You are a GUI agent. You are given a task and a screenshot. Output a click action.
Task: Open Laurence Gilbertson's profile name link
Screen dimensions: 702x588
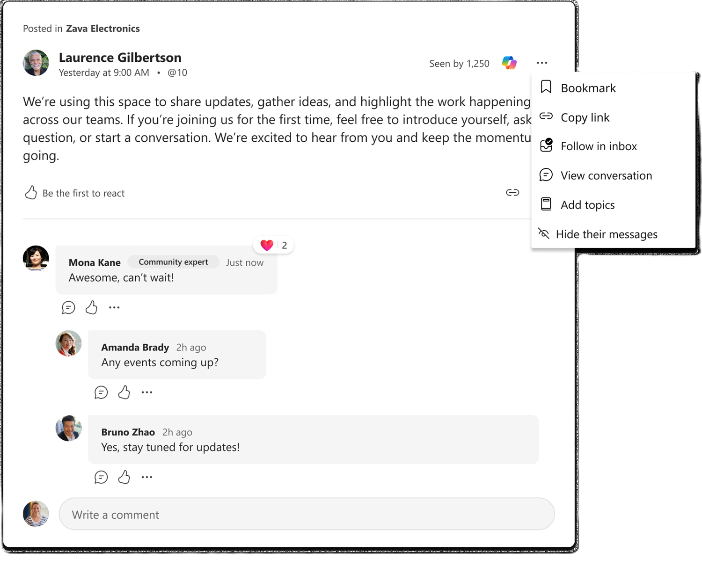tap(120, 57)
